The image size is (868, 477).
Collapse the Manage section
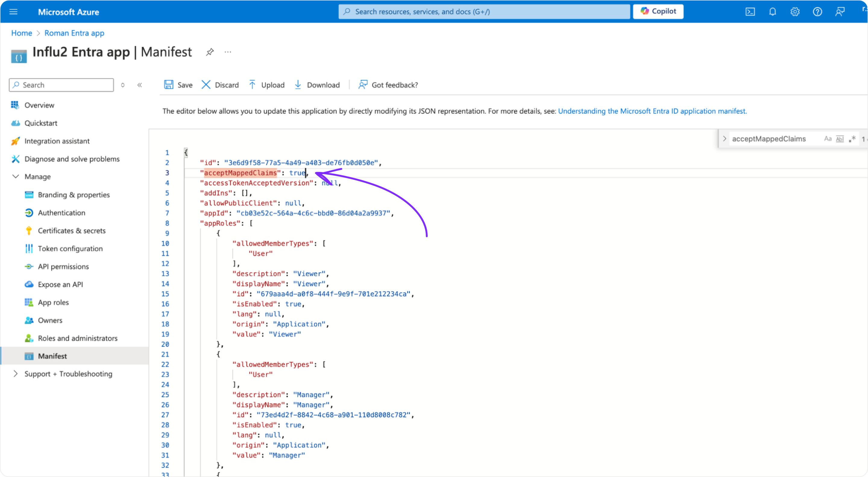[15, 176]
